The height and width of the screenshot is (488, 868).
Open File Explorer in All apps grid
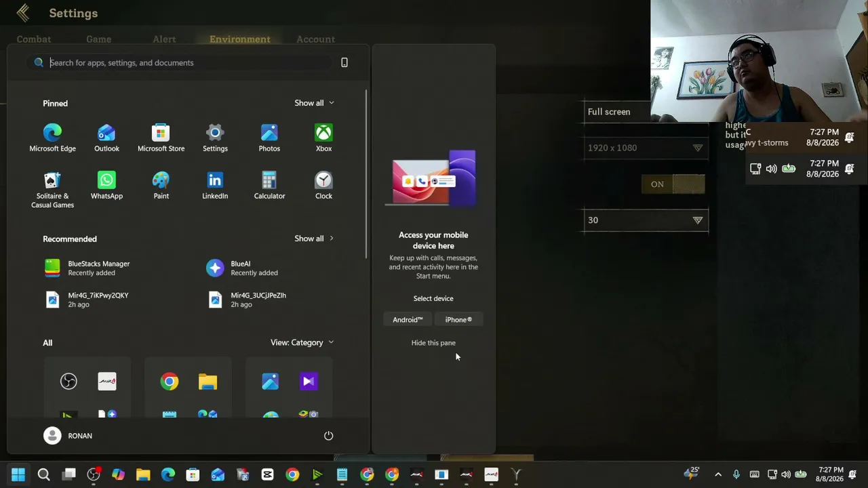[x=208, y=382]
